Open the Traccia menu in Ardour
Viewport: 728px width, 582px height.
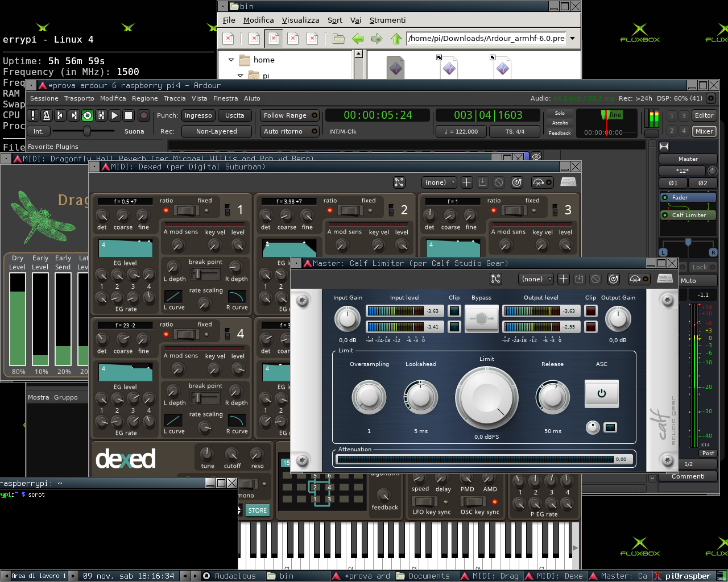pyautogui.click(x=175, y=98)
